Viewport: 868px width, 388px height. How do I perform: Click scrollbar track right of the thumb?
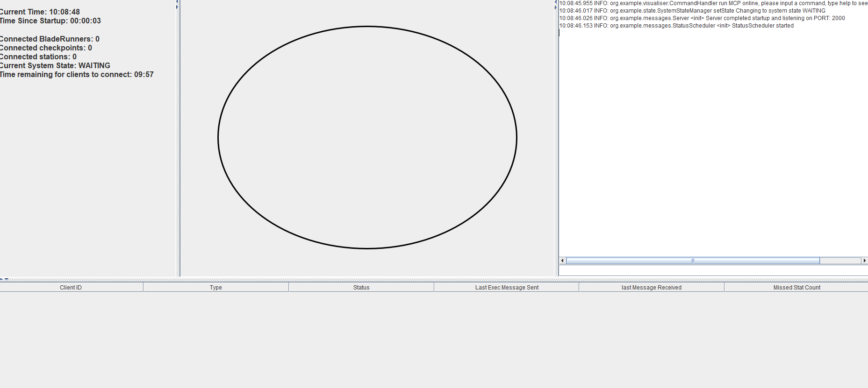coord(840,261)
